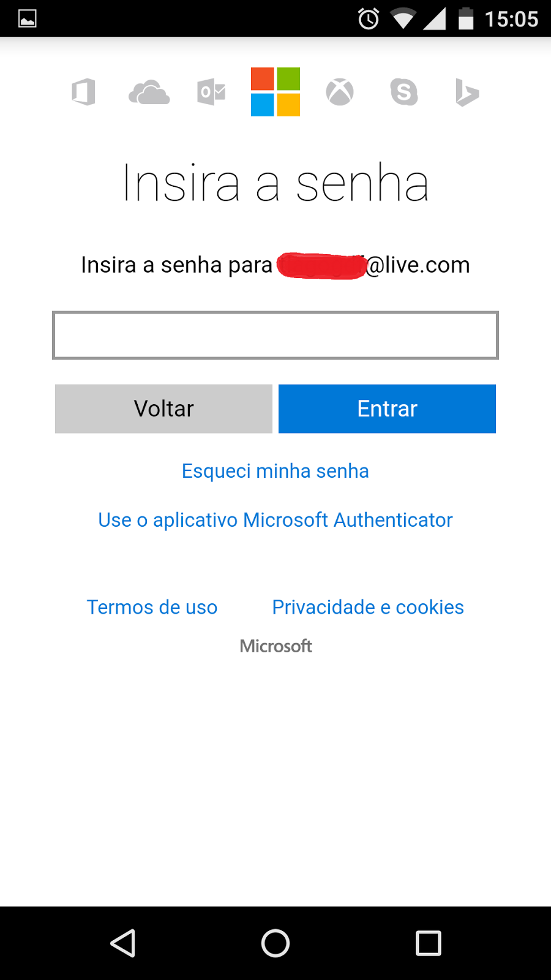Tap the picture notification icon
This screenshot has height=980, width=551.
point(28,19)
